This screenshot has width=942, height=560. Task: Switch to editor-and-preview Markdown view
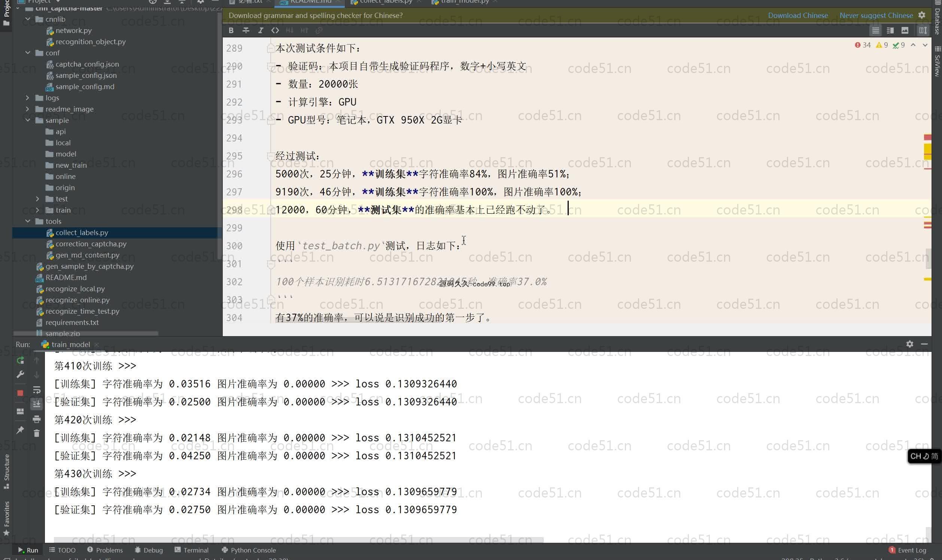(890, 30)
